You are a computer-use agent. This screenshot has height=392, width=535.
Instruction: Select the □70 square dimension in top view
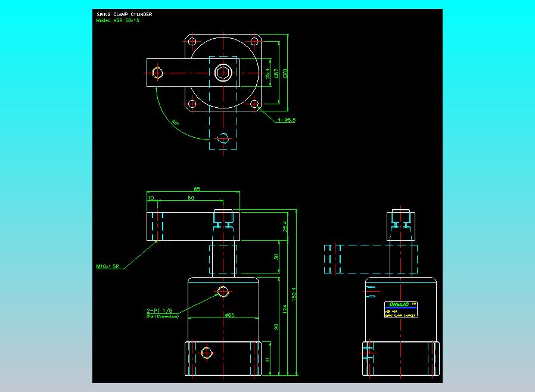[x=285, y=73]
